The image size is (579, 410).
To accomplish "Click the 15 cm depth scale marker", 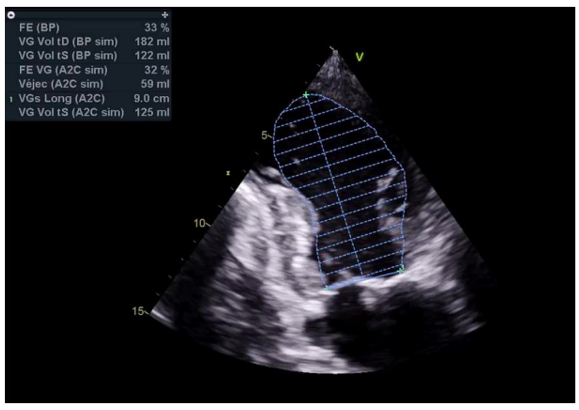I will coord(140,311).
